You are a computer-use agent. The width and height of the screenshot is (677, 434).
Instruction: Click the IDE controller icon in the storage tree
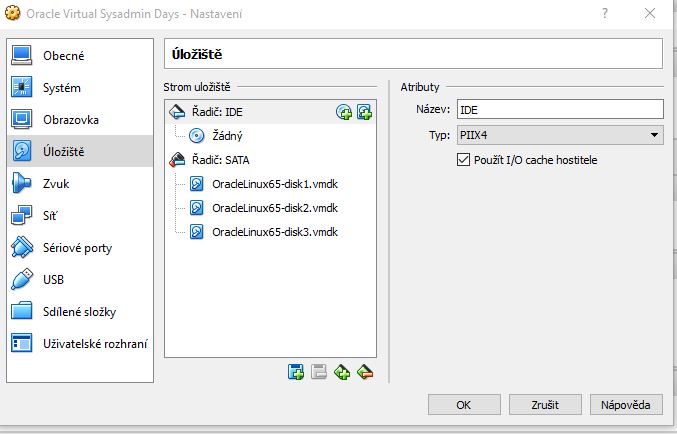[177, 112]
